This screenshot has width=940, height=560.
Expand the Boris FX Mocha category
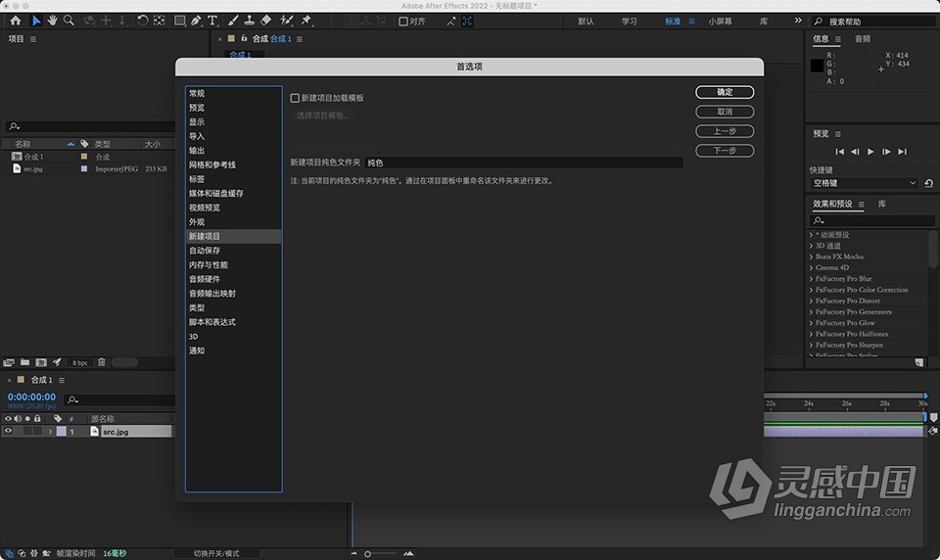point(811,257)
